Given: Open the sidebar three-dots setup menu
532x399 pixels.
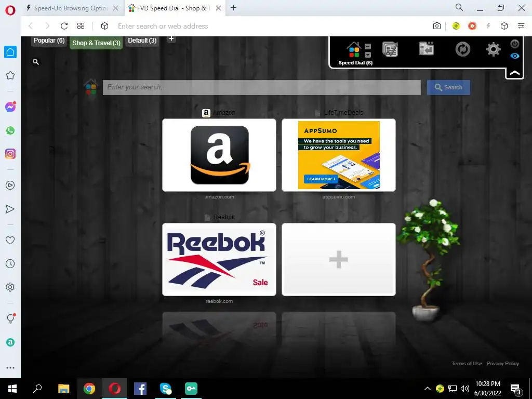Looking at the screenshot, I should [x=10, y=368].
